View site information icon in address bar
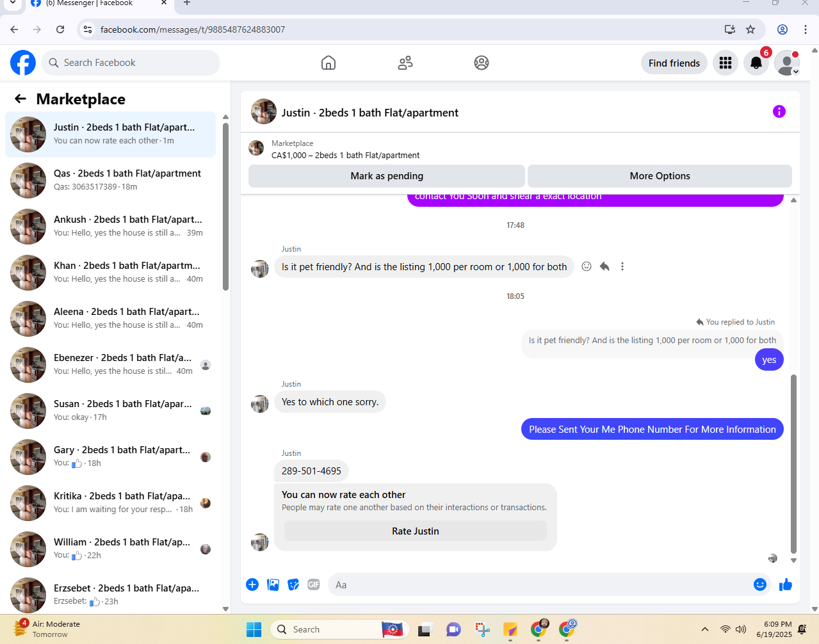The image size is (819, 644). point(88,29)
